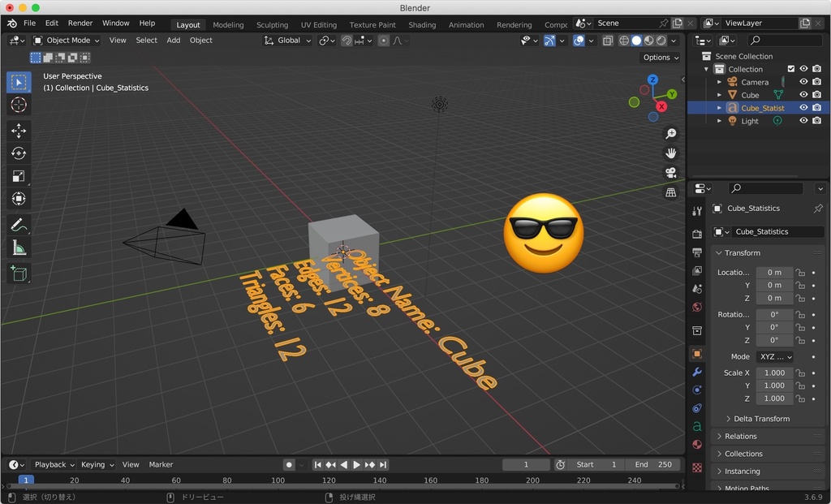Select the Move tool in the toolbar
This screenshot has height=504, width=831.
[x=19, y=131]
